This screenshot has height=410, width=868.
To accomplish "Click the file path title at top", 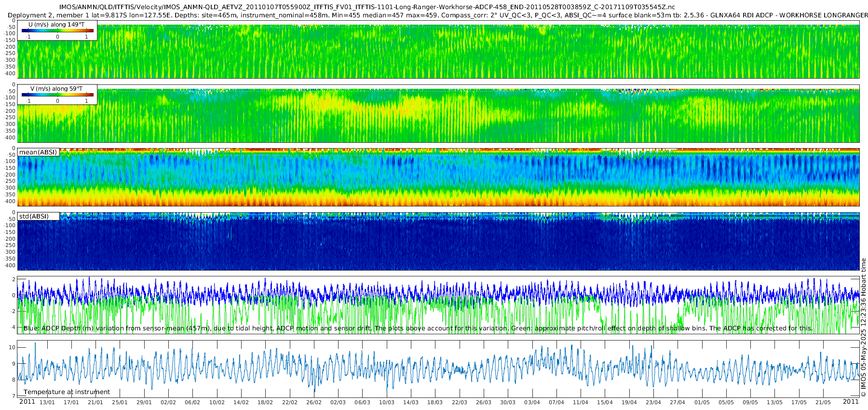I will pyautogui.click(x=367, y=7).
